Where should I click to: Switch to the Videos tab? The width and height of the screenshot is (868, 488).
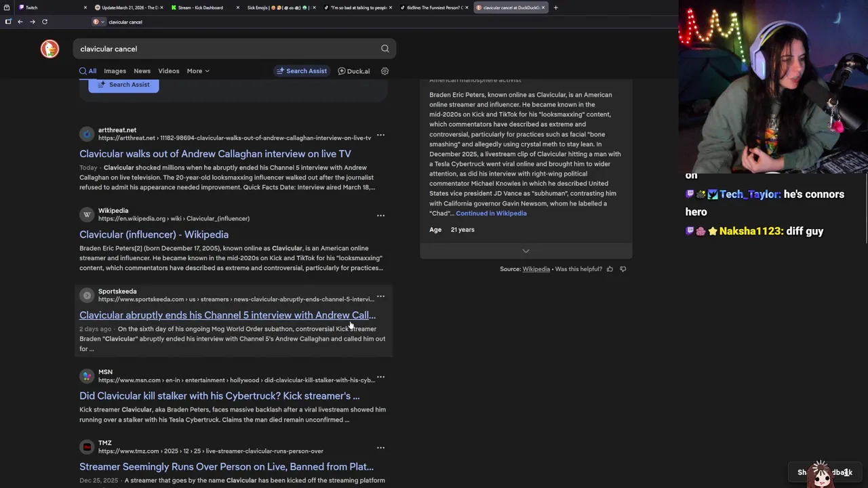pyautogui.click(x=168, y=71)
